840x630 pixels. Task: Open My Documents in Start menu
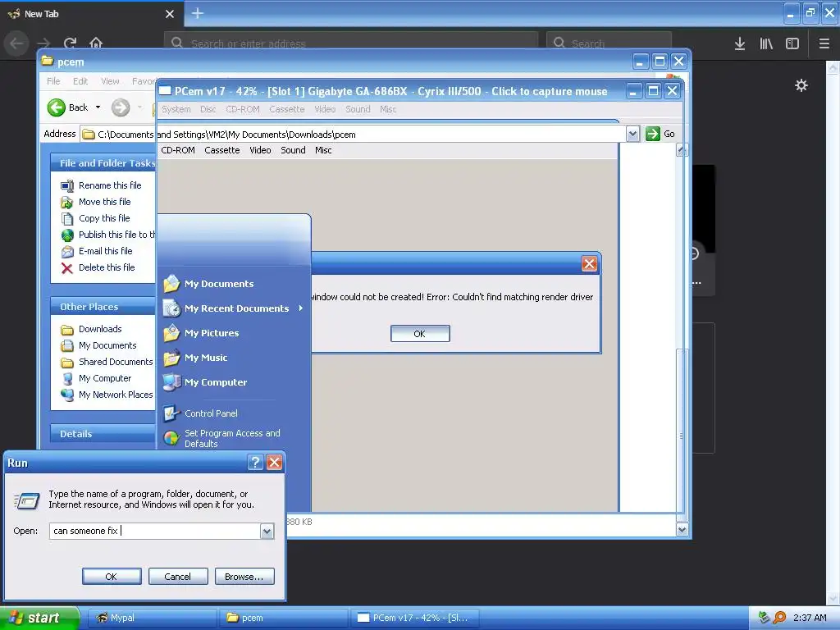coord(219,283)
